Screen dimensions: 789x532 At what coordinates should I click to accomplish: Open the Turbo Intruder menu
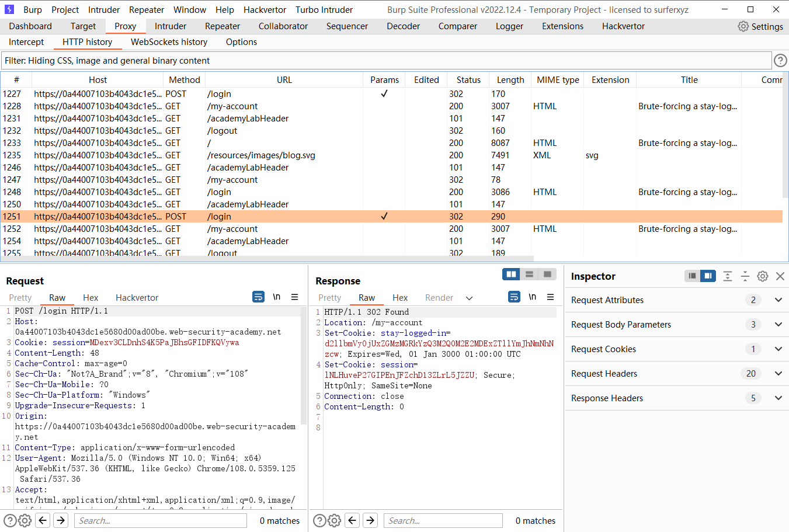324,9
